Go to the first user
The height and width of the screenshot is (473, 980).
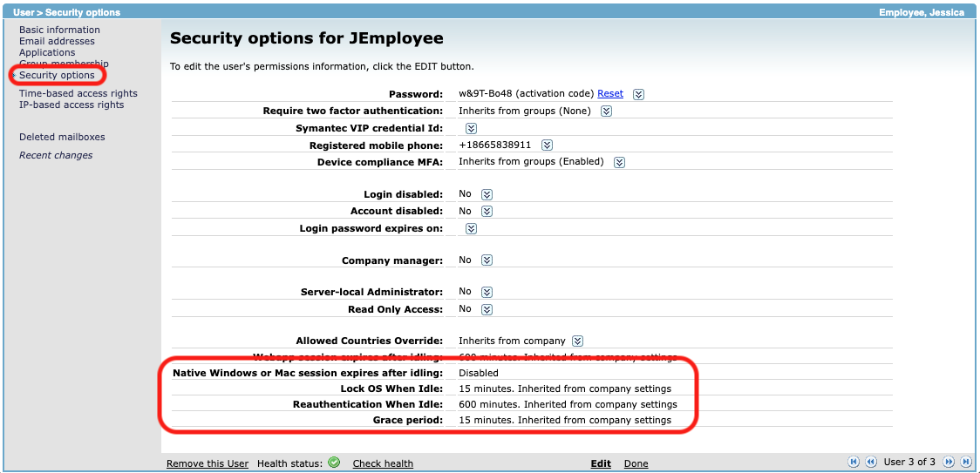pyautogui.click(x=854, y=462)
